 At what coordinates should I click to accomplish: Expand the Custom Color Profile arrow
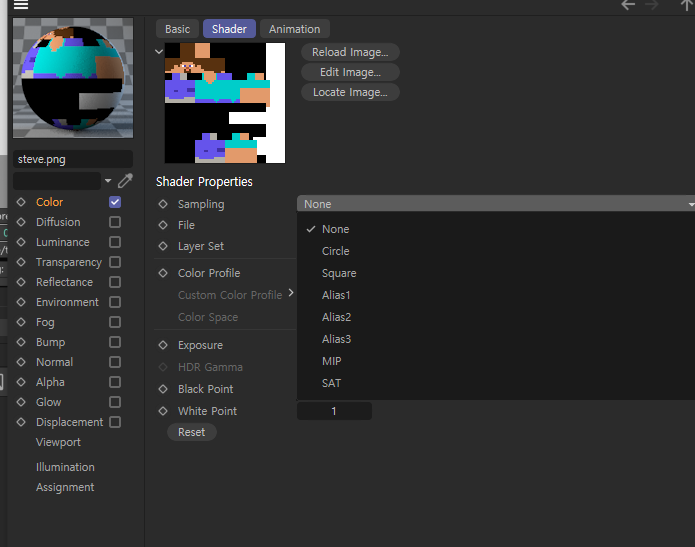tap(291, 293)
